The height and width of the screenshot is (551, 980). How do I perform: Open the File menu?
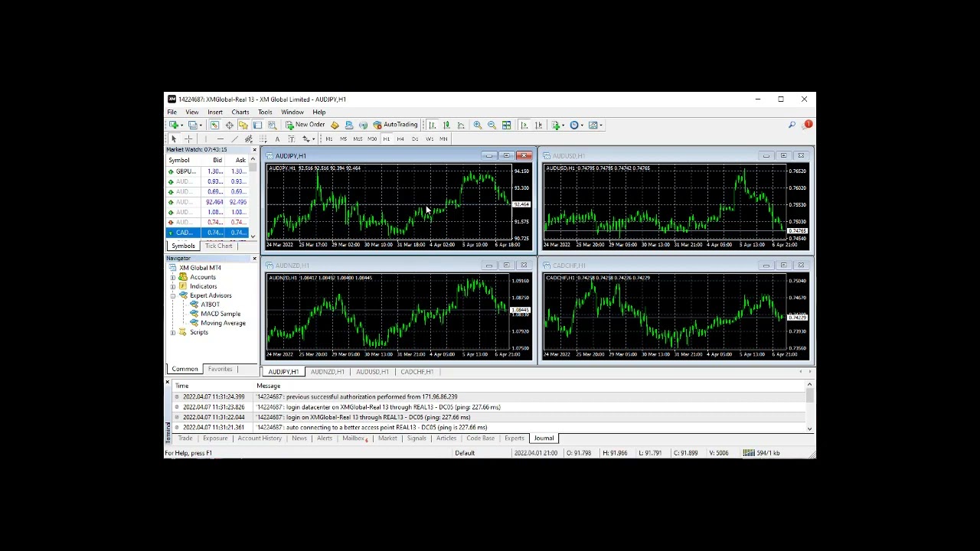[x=172, y=112]
